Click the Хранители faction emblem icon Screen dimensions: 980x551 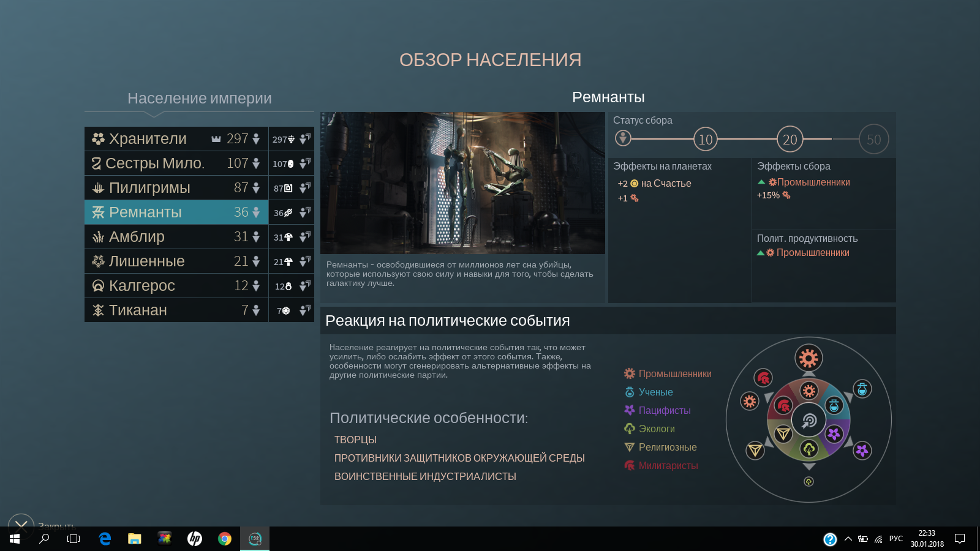(x=98, y=139)
